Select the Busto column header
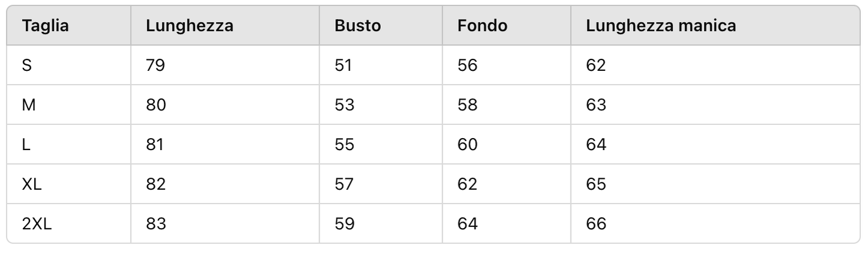The height and width of the screenshot is (257, 868). [357, 26]
